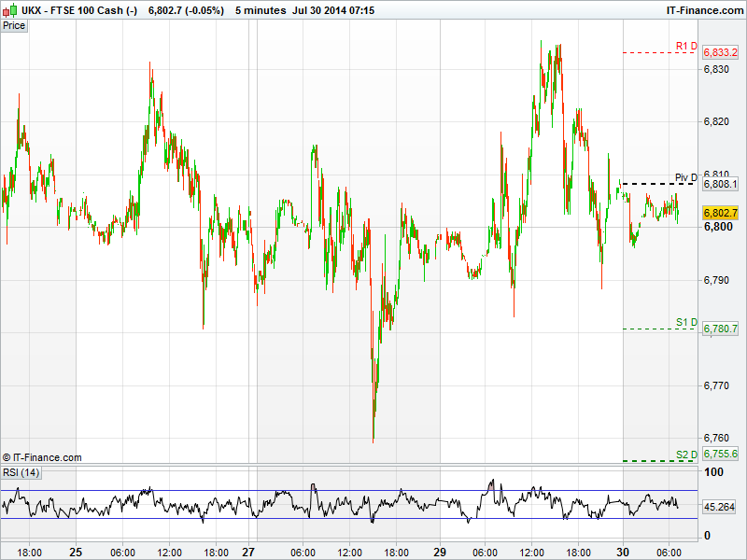This screenshot has height=560, width=747.
Task: Click the S2 D support level label
Action: (686, 455)
